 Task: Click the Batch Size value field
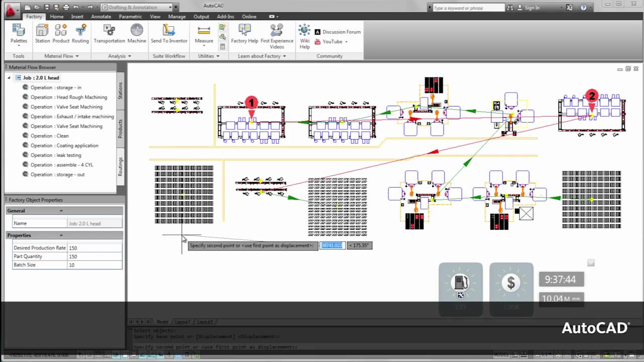coord(95,265)
